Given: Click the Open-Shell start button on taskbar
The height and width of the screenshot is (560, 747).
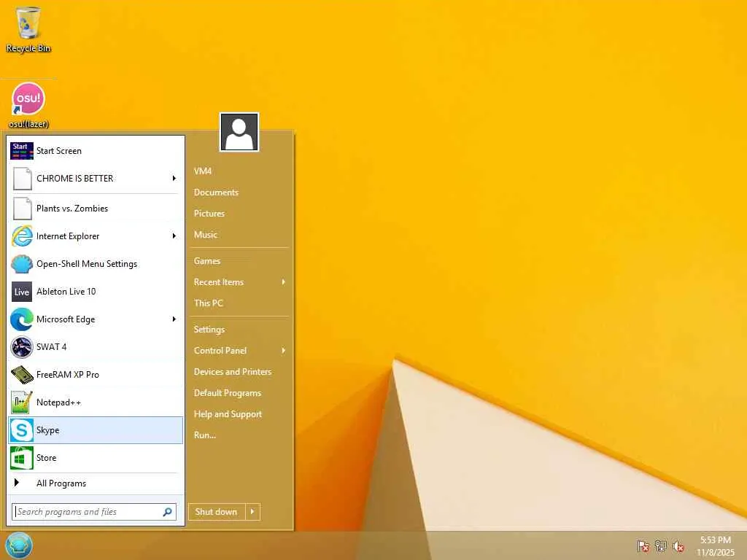Looking at the screenshot, I should [19, 545].
